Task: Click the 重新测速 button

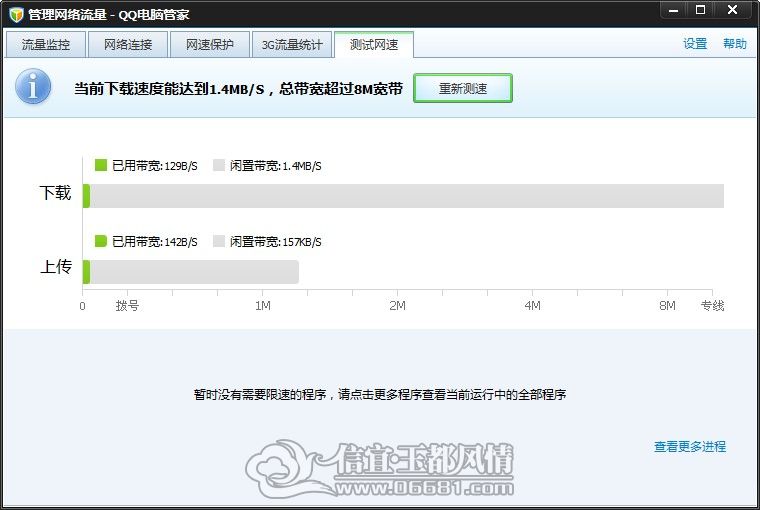Action: pyautogui.click(x=463, y=88)
